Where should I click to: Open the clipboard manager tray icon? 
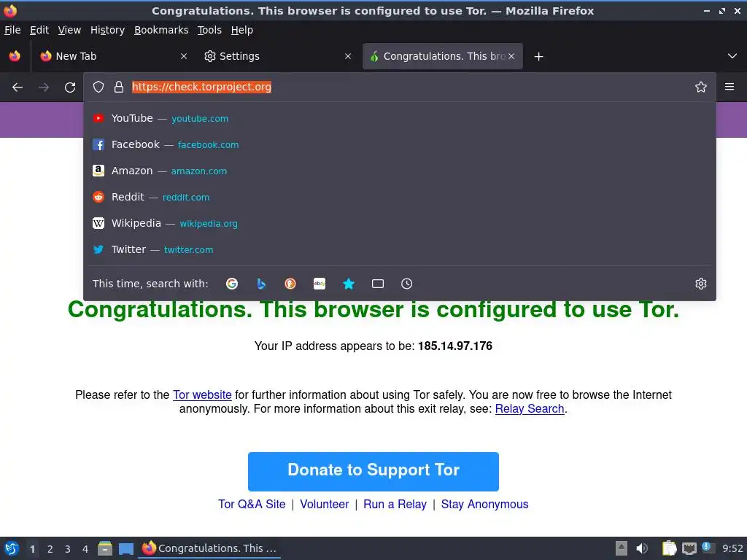point(669,548)
